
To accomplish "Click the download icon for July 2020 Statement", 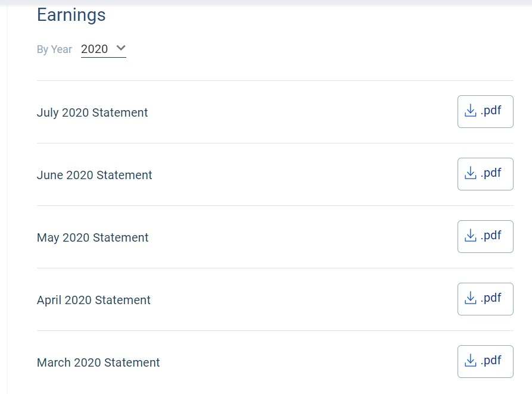I will [470, 111].
